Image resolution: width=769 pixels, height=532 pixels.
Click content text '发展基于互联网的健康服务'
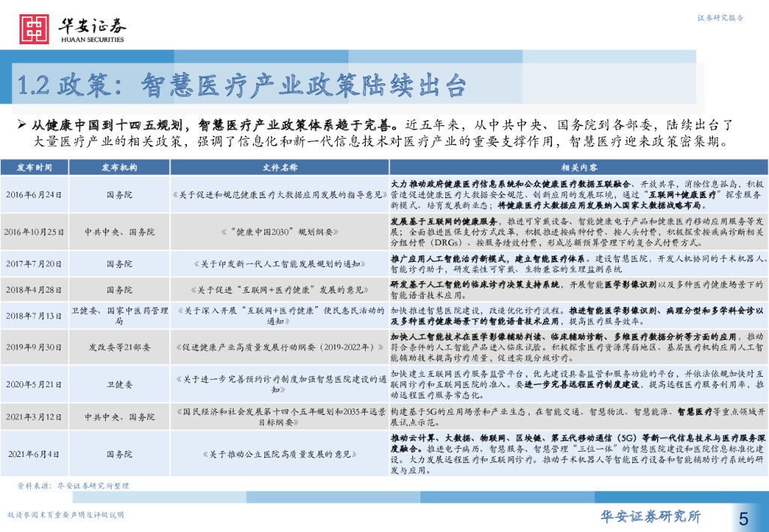pos(444,221)
